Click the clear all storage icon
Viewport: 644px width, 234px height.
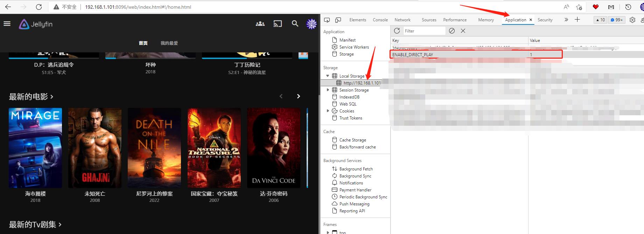tap(452, 31)
